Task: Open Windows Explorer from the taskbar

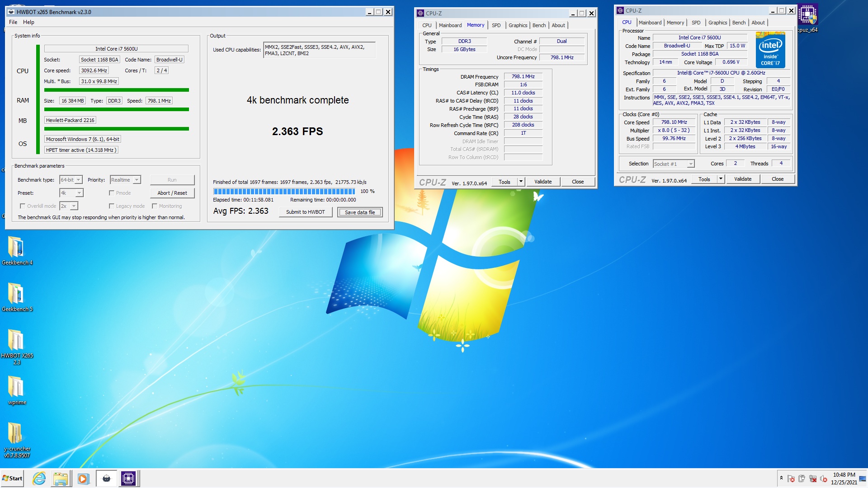Action: (x=61, y=479)
